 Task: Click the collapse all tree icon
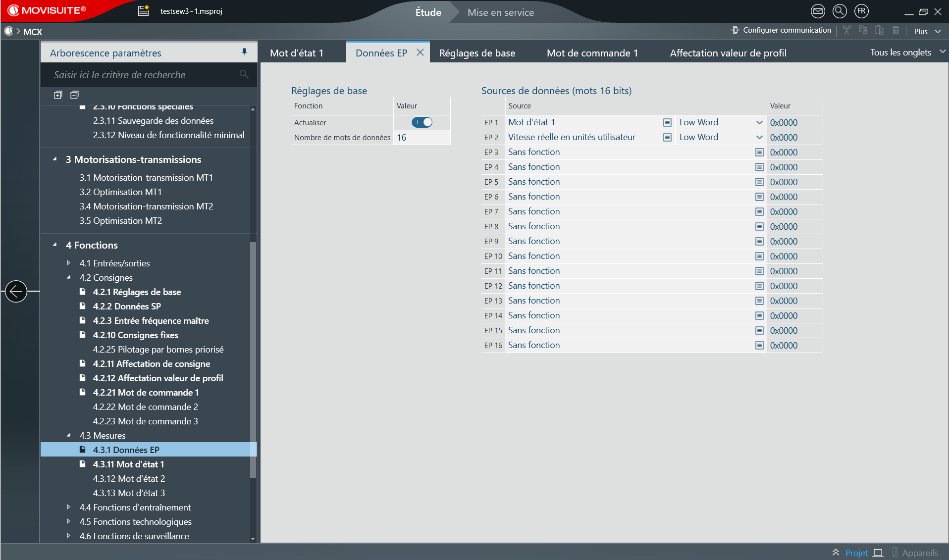(74, 95)
